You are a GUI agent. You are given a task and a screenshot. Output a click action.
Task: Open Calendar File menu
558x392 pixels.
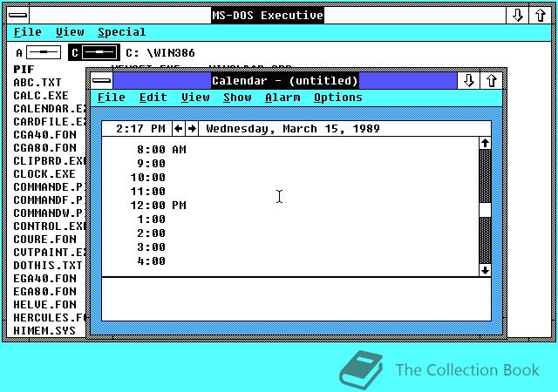(112, 98)
